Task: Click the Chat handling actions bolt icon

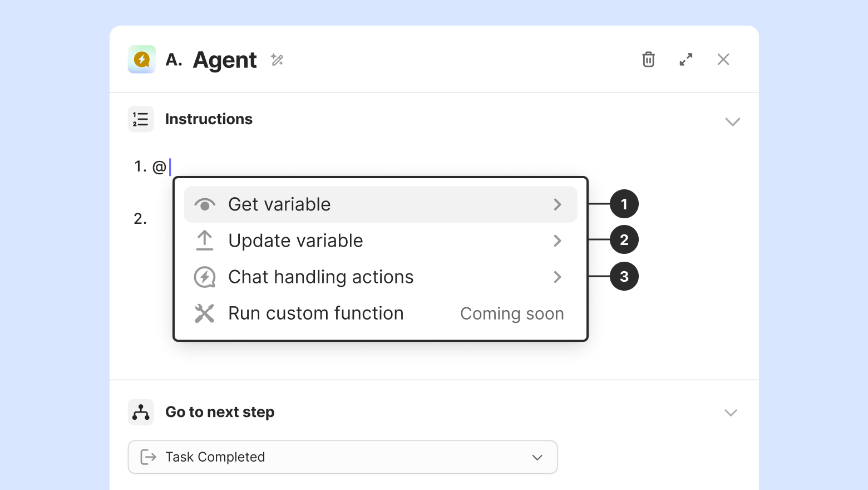Action: pyautogui.click(x=205, y=277)
